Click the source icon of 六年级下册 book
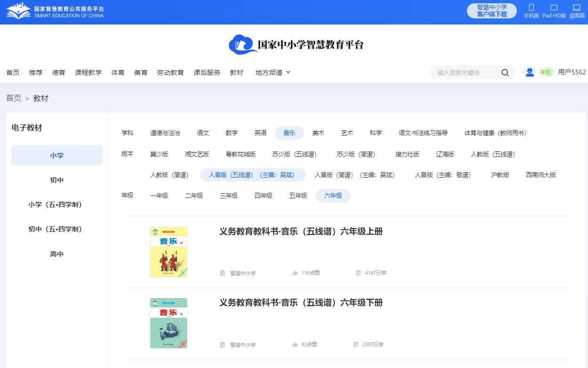This screenshot has height=368, width=588. [x=223, y=344]
